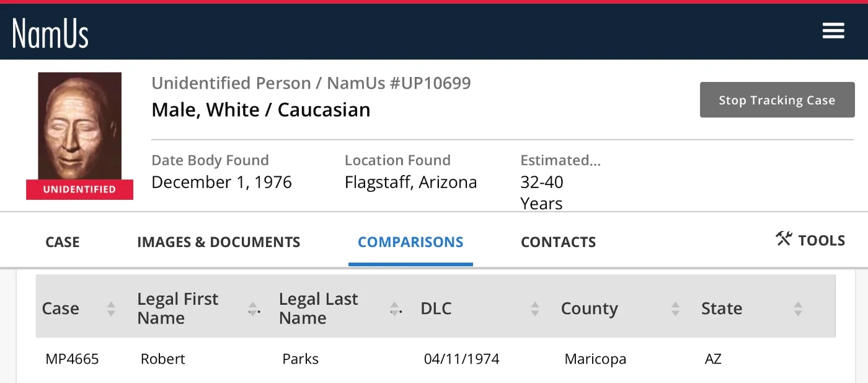Screen dimensions: 868x383
Task: Sort by Legal First Name arrows
Action: (x=252, y=309)
